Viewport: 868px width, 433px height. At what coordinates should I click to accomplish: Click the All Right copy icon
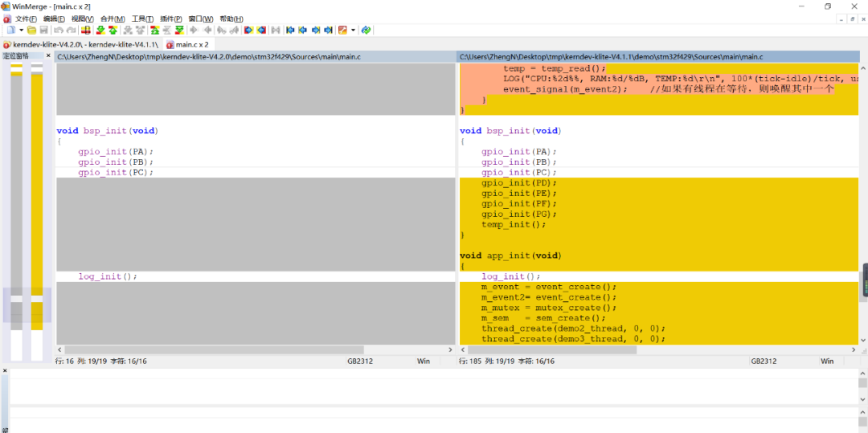click(248, 30)
